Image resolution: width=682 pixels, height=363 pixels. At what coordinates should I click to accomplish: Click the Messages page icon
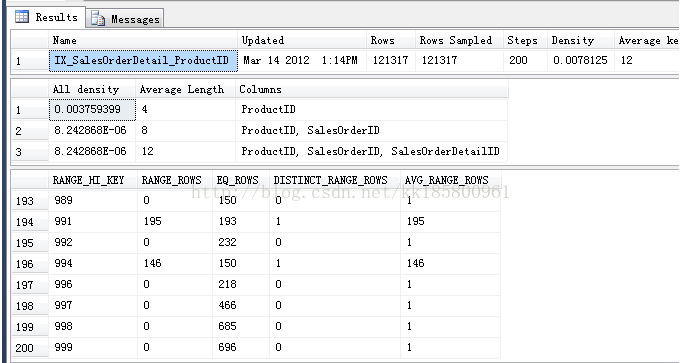pos(98,19)
